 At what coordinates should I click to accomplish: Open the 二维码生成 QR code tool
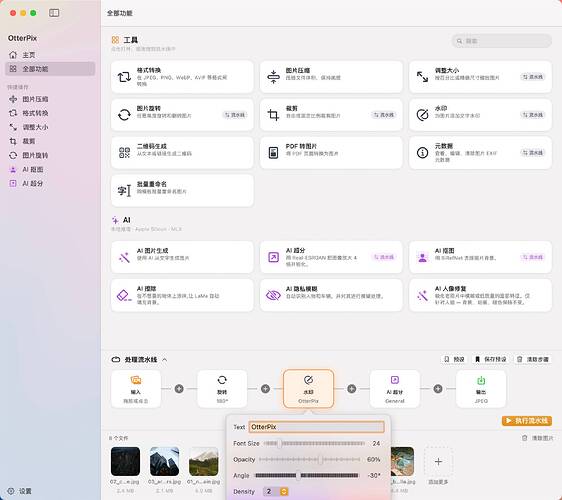pyautogui.click(x=182, y=152)
